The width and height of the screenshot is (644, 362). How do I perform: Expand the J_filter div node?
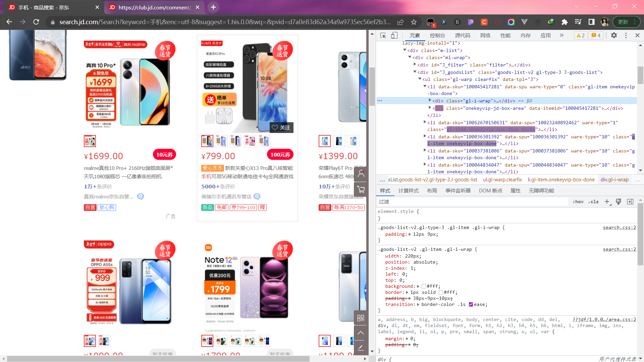point(415,65)
